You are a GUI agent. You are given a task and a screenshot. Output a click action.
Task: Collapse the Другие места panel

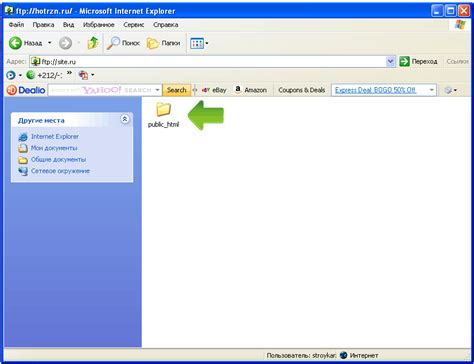pos(125,119)
